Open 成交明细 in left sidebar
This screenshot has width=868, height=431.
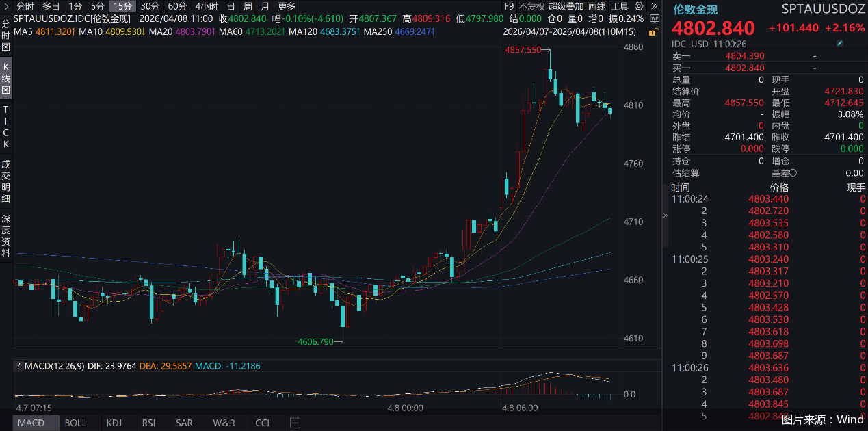coord(6,181)
